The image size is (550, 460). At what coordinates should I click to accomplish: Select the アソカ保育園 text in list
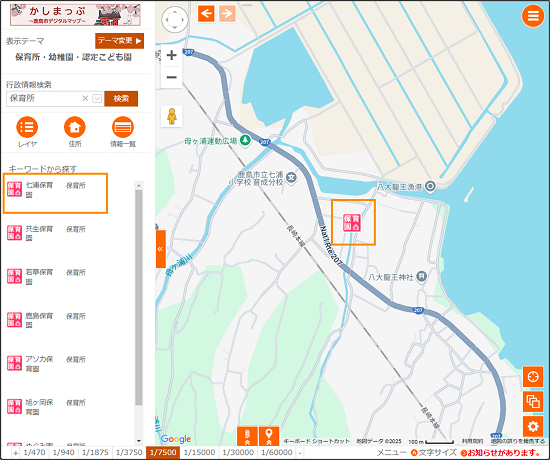pyautogui.click(x=39, y=364)
